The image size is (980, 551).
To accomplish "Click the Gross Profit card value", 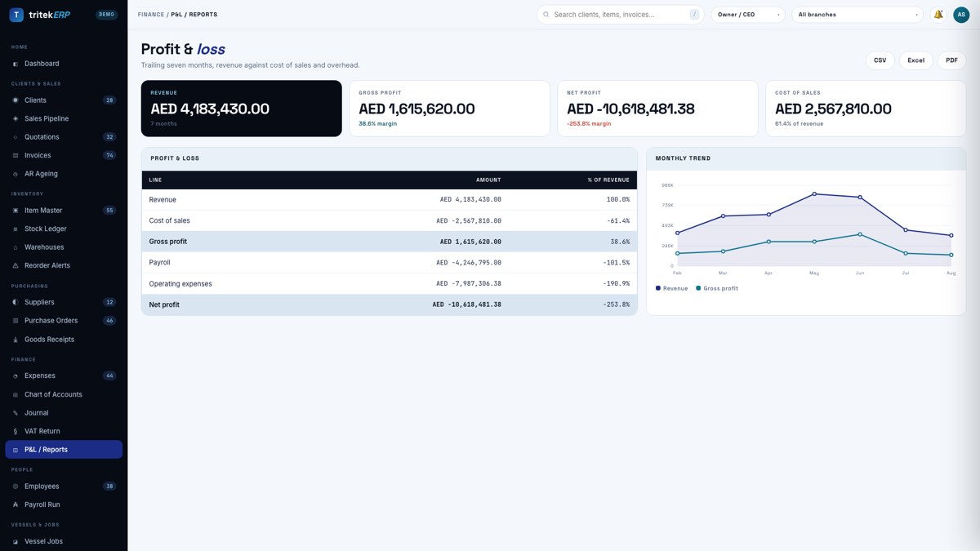I will [416, 109].
